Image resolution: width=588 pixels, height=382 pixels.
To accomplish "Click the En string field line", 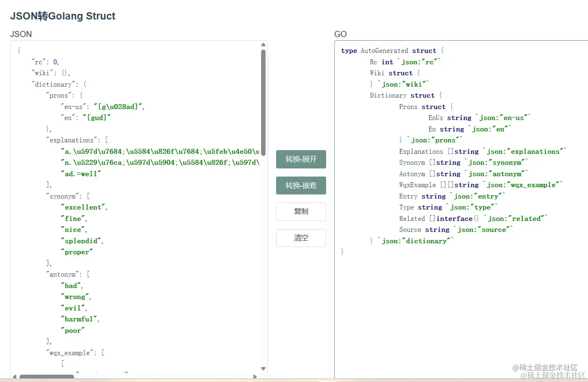I will [470, 129].
